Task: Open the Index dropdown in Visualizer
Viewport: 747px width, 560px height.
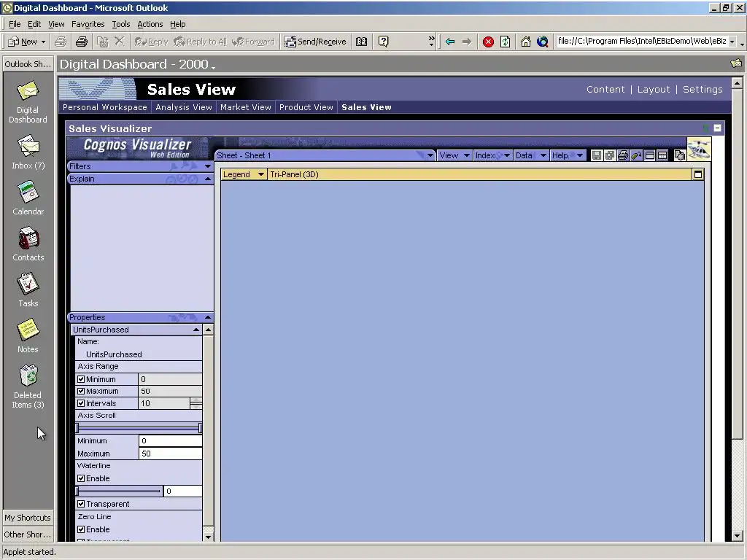Action: click(492, 155)
